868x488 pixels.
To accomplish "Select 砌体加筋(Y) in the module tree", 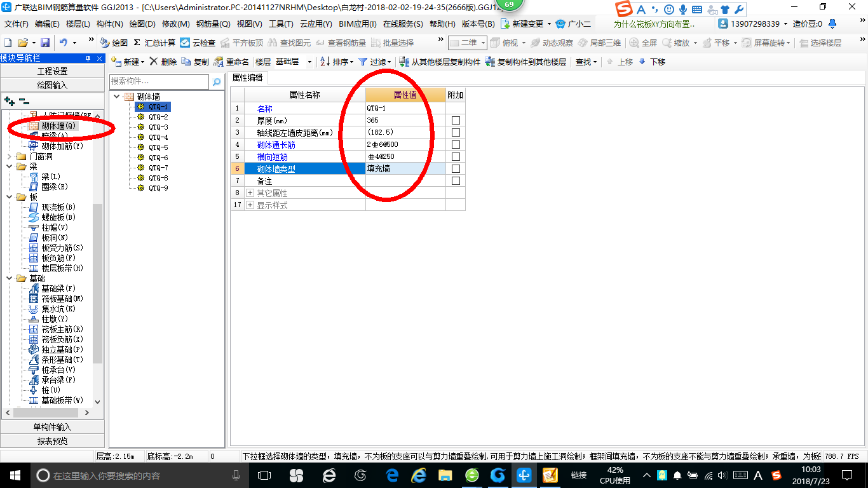I will pos(56,146).
